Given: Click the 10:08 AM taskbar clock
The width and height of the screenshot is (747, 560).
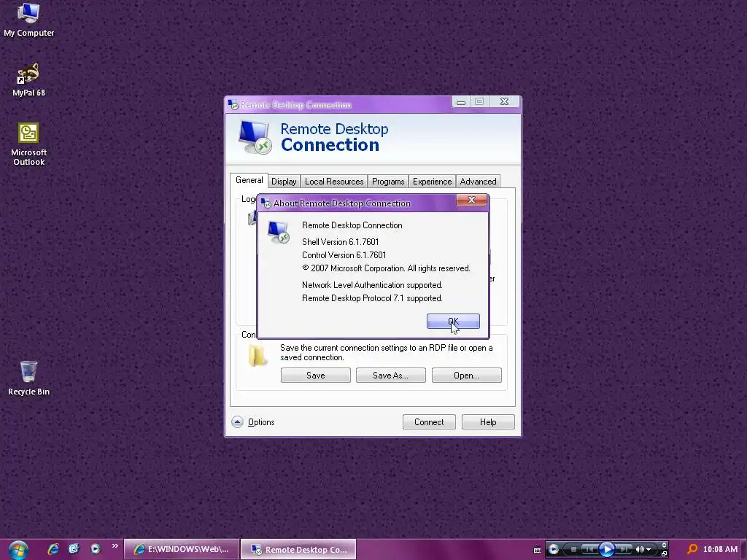Looking at the screenshot, I should point(720,549).
